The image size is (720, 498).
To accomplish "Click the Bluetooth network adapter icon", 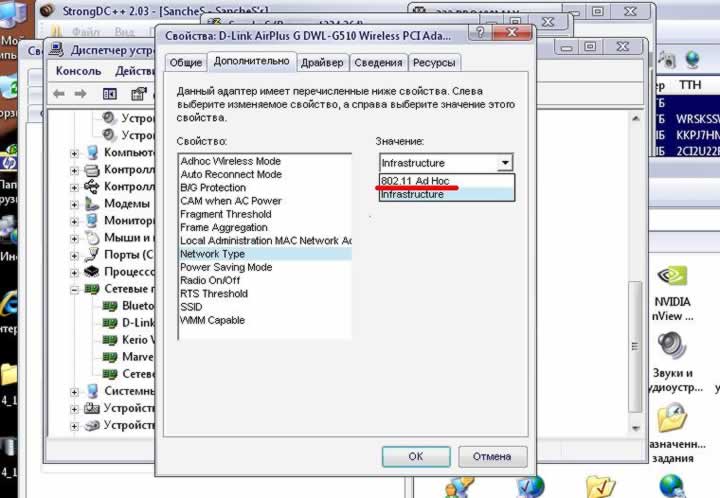I will (110, 306).
